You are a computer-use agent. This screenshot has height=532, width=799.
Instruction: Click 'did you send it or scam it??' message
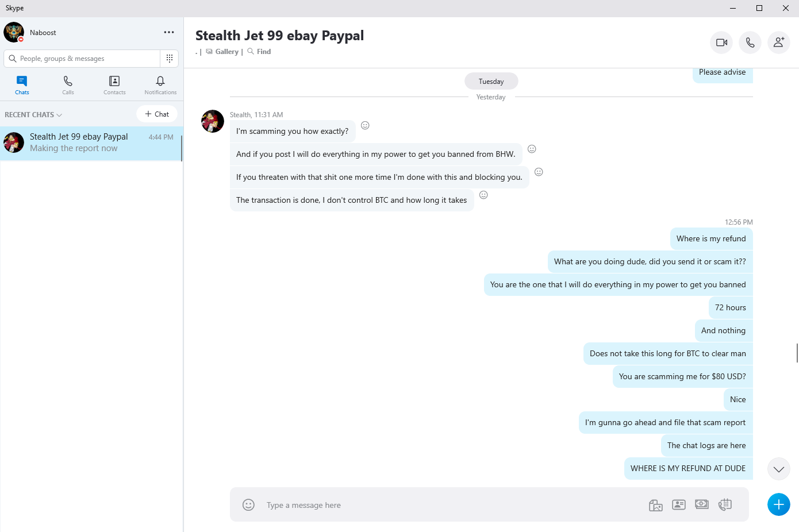650,261
